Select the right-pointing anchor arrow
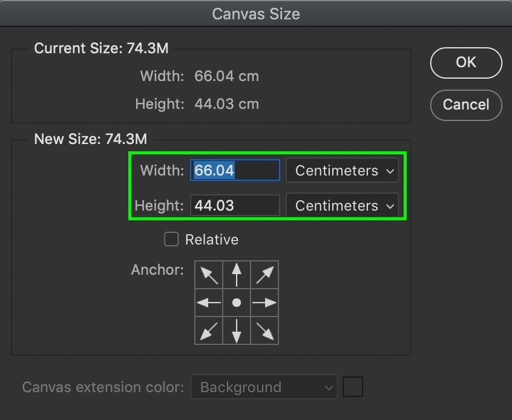512x420 pixels. click(x=264, y=303)
